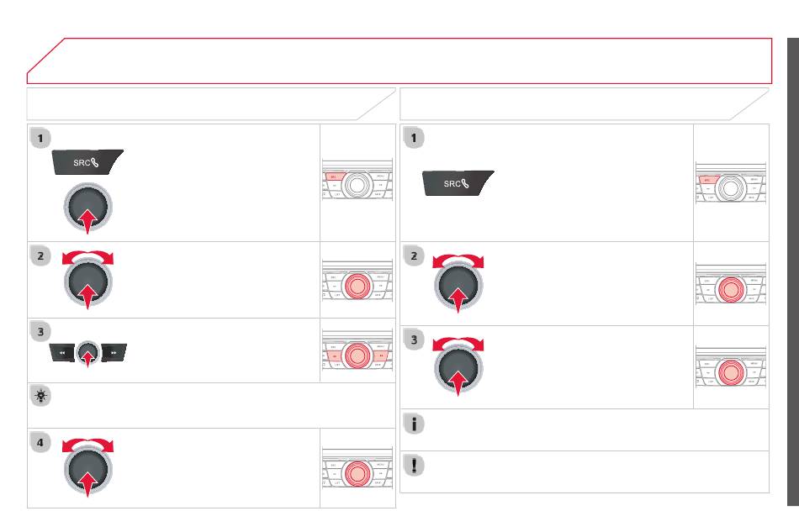Open the radio thumbnail above the info icon
799x532 pixels.
click(x=731, y=368)
